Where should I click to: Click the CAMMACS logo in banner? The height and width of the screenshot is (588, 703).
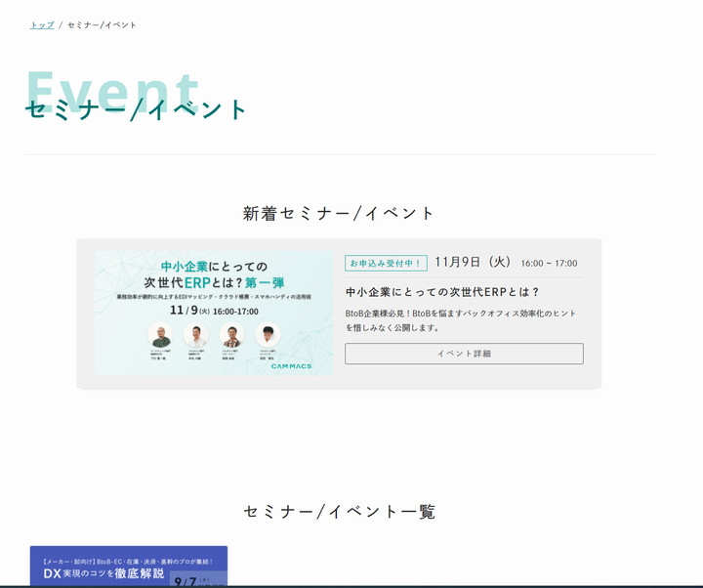click(x=291, y=366)
